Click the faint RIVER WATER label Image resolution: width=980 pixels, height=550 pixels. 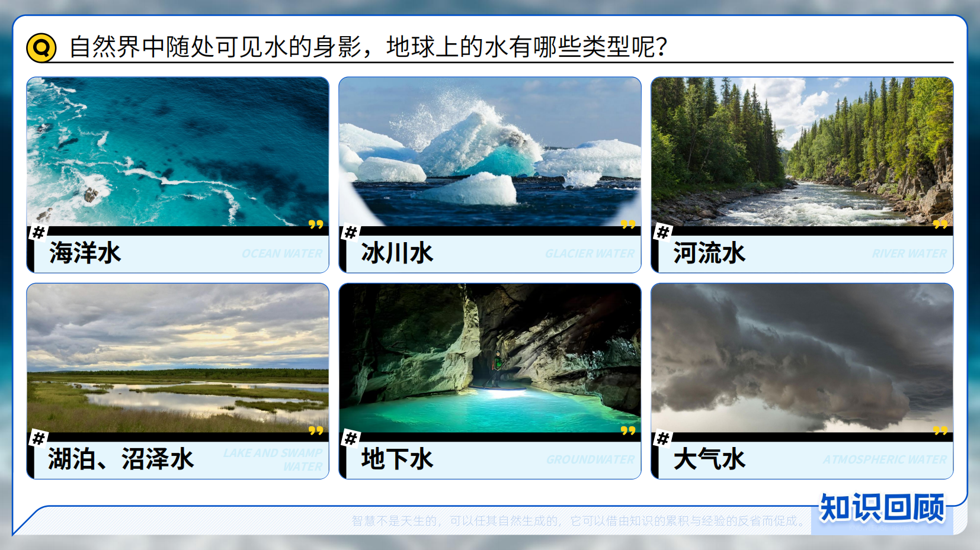point(909,253)
